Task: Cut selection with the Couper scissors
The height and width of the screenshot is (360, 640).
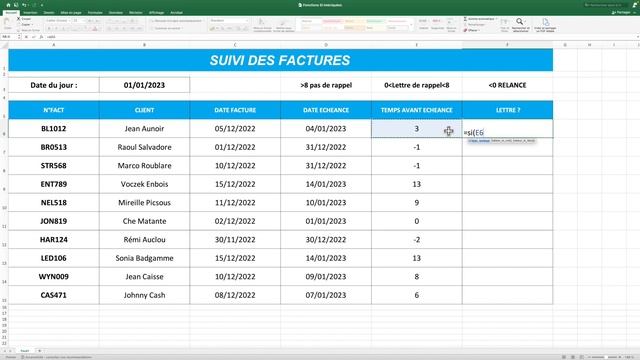Action: click(x=18, y=19)
